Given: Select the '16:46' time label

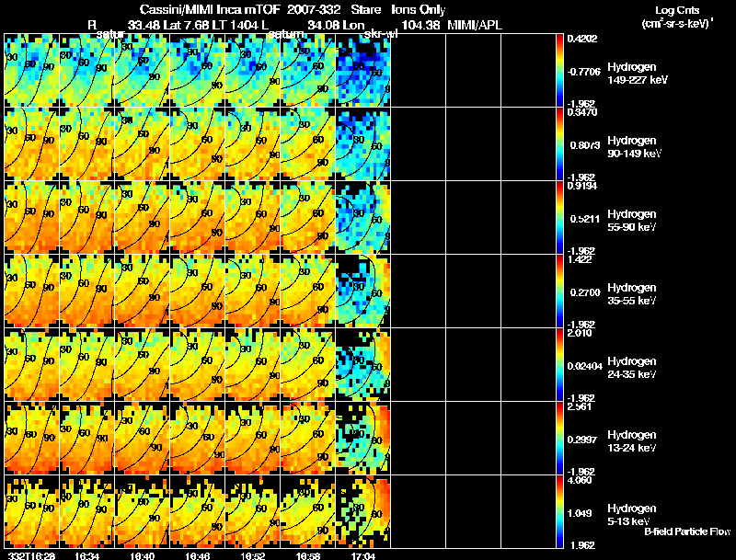Looking at the screenshot, I should (198, 555).
